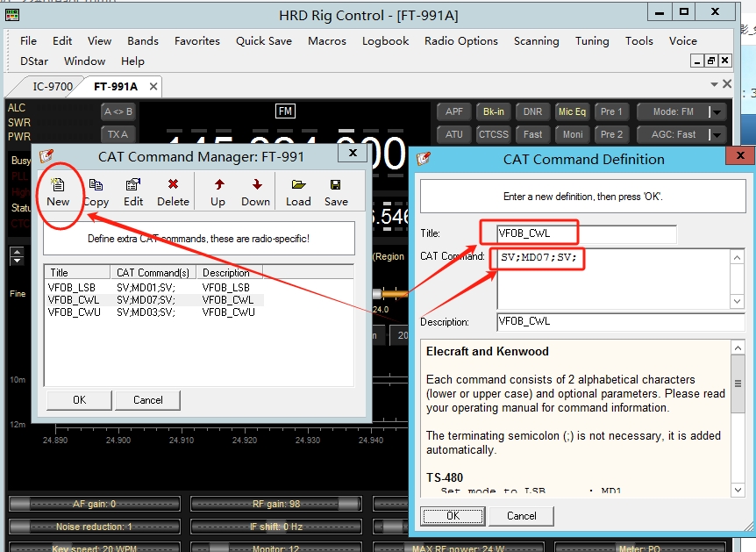The height and width of the screenshot is (552, 756).
Task: Click the HRD app icon in title bar
Action: [12, 15]
